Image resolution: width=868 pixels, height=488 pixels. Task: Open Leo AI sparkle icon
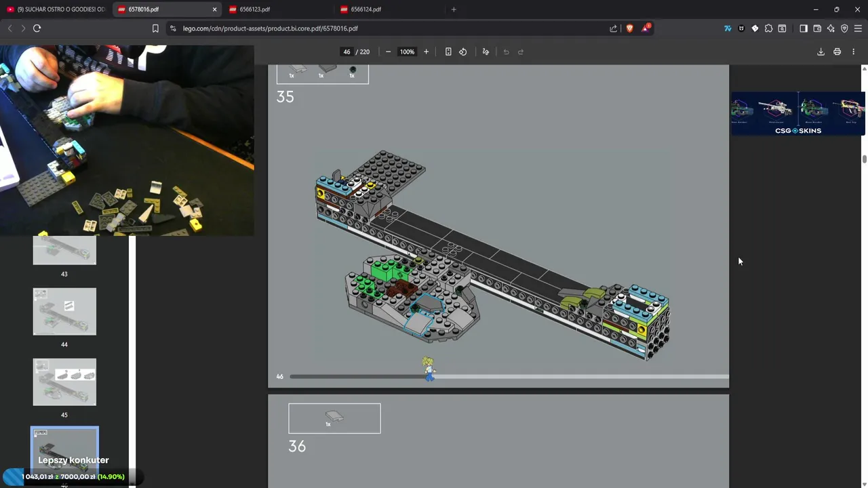point(831,28)
